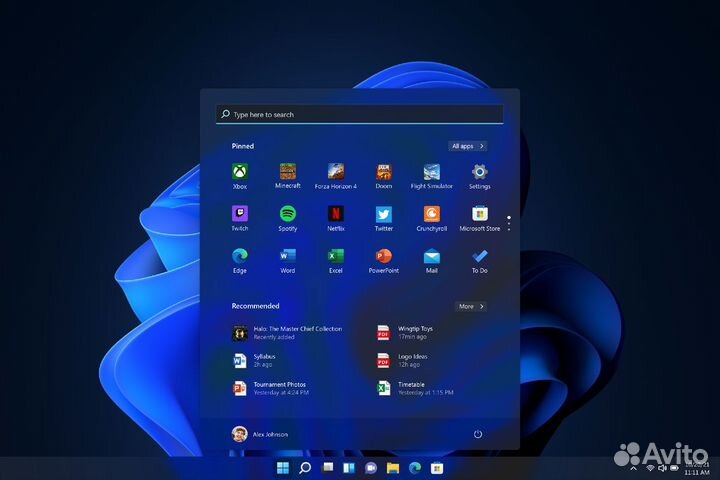Launch the Doom game
This screenshot has height=480, width=720.
(383, 176)
